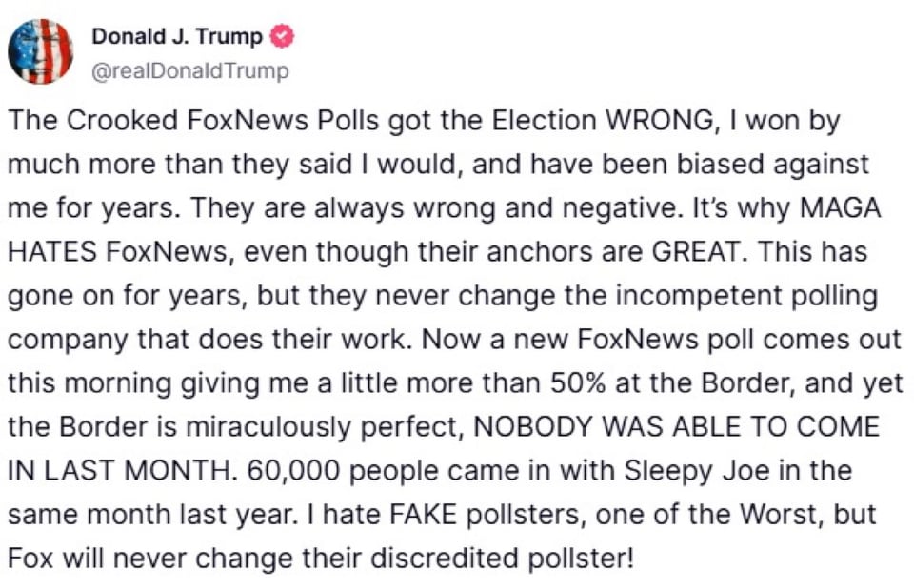Open the profile avatar picture

40,51
